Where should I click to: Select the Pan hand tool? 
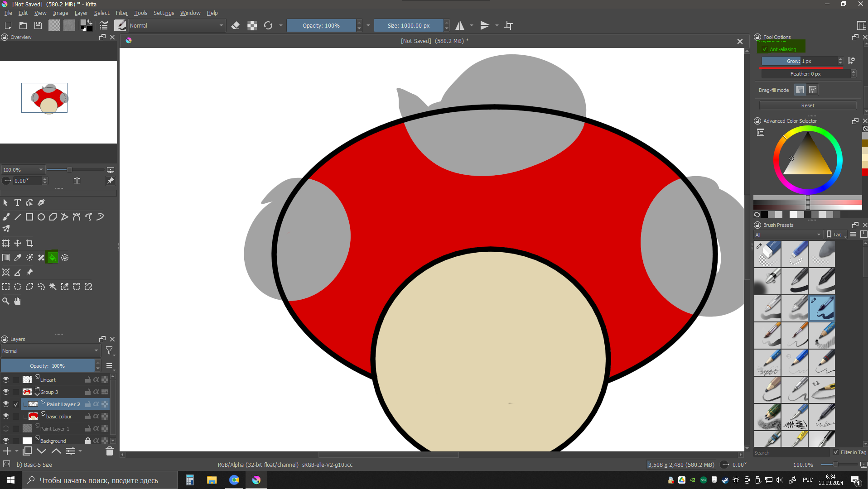coord(18,301)
